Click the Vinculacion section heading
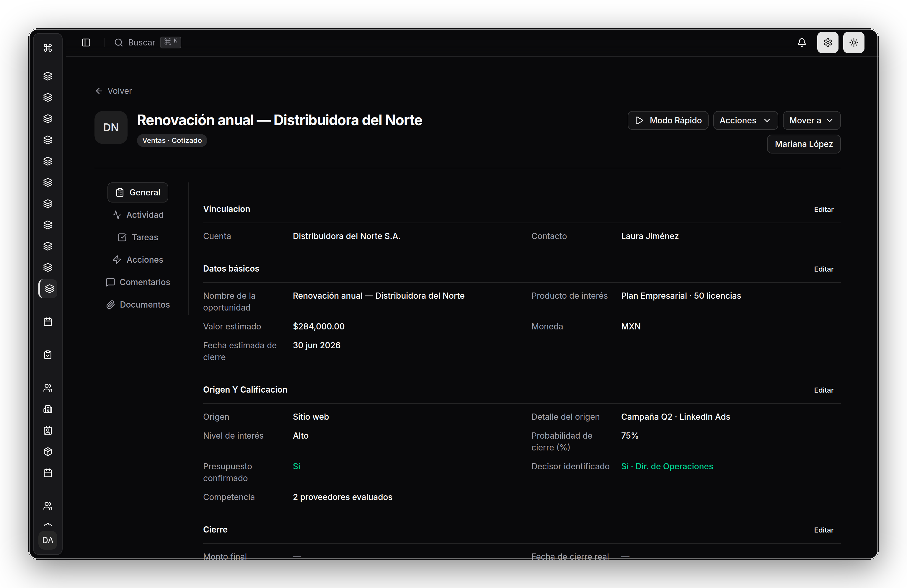Screen dimensions: 907x588 click(x=226, y=209)
